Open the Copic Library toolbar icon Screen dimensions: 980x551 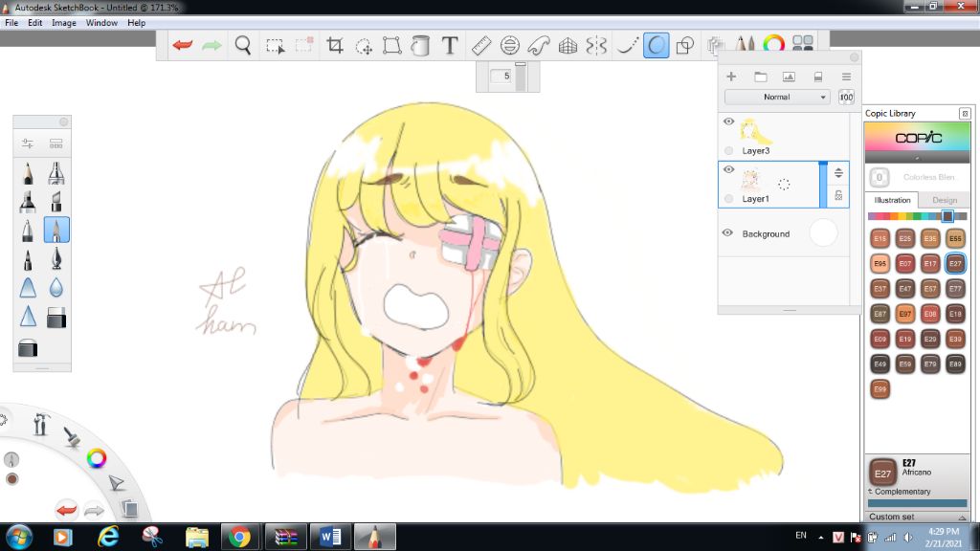point(803,43)
